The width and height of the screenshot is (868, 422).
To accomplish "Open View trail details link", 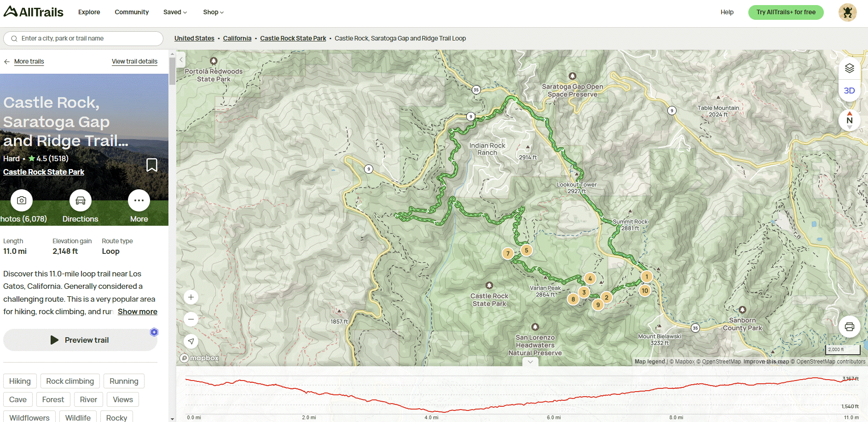I will pos(134,61).
